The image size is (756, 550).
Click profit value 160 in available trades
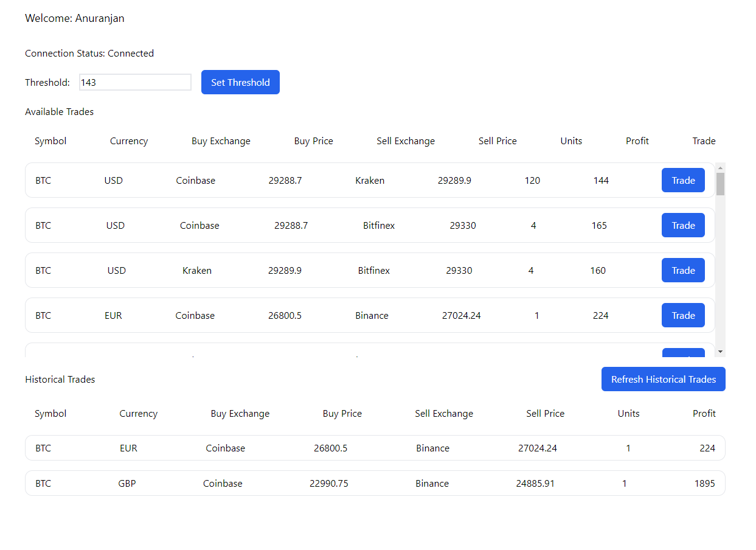click(598, 271)
